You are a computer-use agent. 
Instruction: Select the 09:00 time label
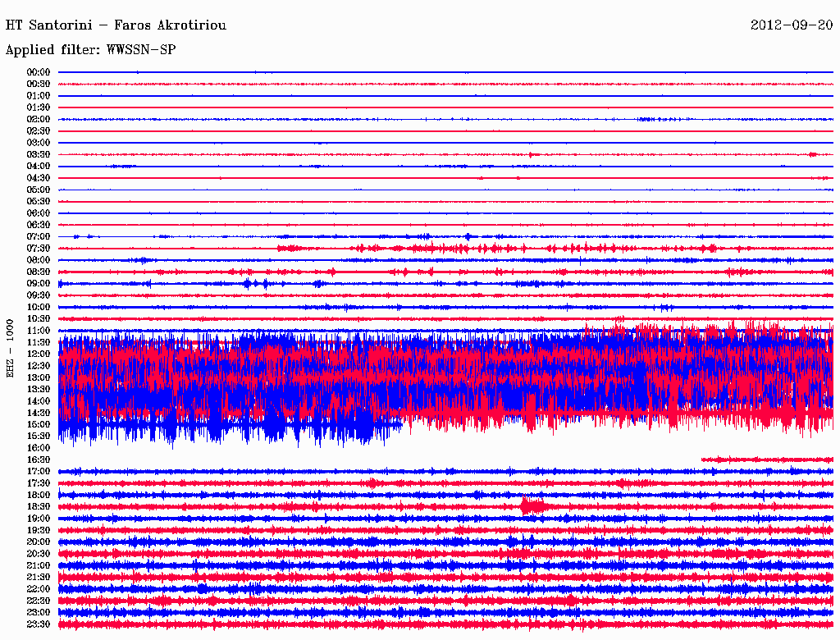point(39,284)
